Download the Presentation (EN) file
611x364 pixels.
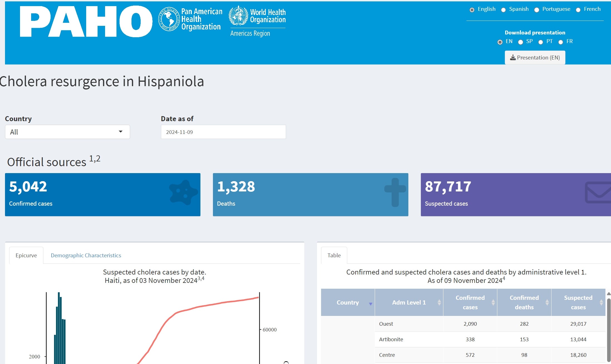pos(535,58)
